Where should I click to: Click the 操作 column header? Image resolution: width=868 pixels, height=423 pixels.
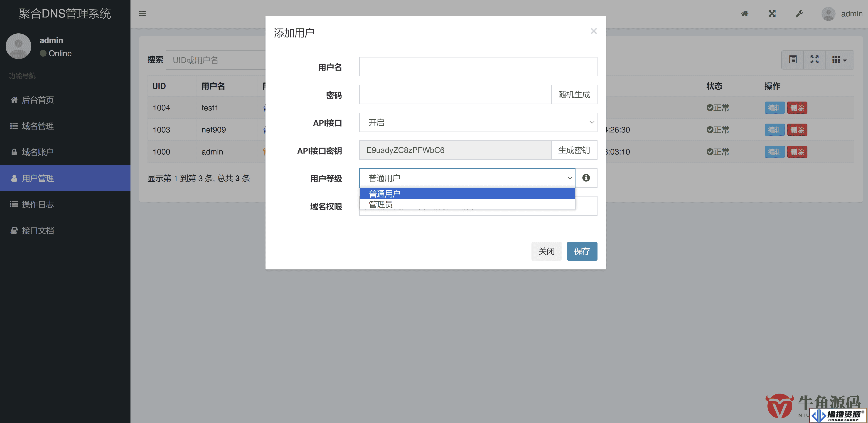tap(807, 86)
